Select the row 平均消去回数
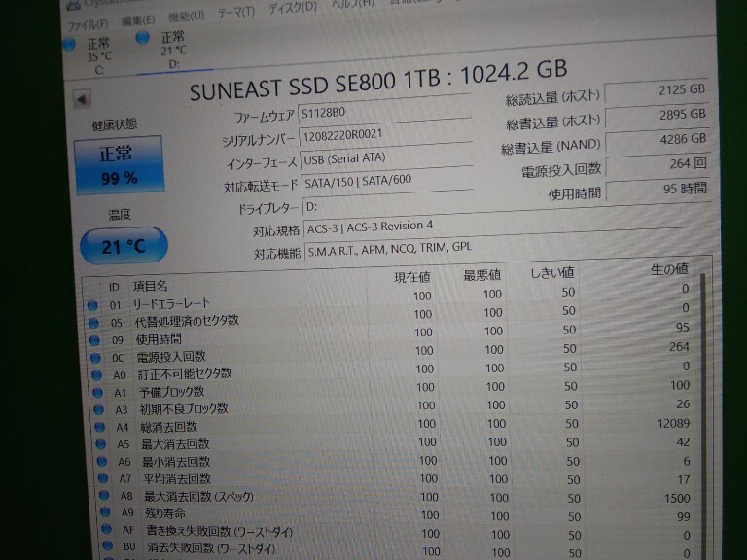 pyautogui.click(x=397, y=478)
